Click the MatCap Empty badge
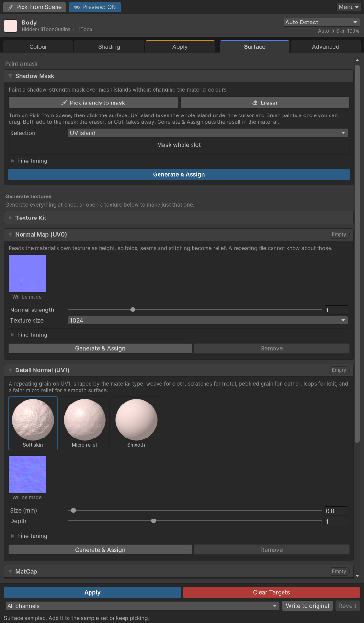 tap(339, 571)
